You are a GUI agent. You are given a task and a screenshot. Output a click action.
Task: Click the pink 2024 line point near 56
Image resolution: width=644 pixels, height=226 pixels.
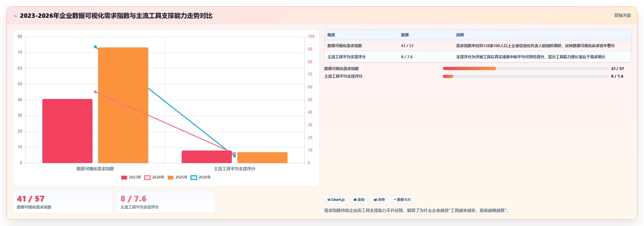tap(95, 92)
